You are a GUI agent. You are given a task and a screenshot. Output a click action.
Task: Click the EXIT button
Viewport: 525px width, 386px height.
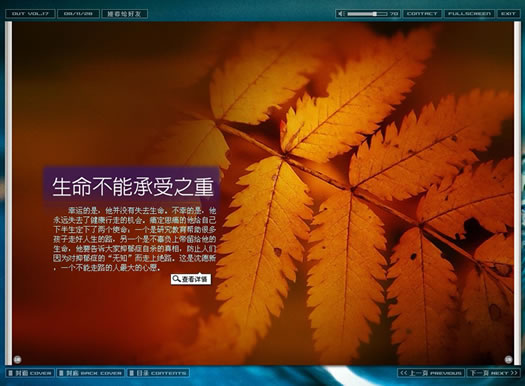click(x=508, y=14)
